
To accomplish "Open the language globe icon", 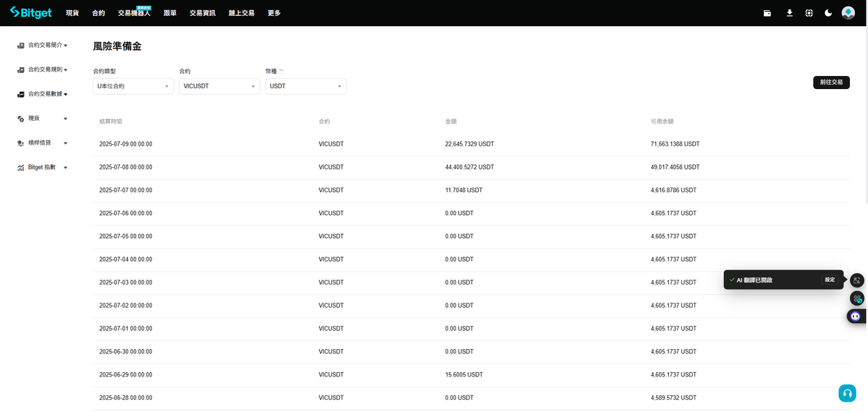I will pos(809,13).
